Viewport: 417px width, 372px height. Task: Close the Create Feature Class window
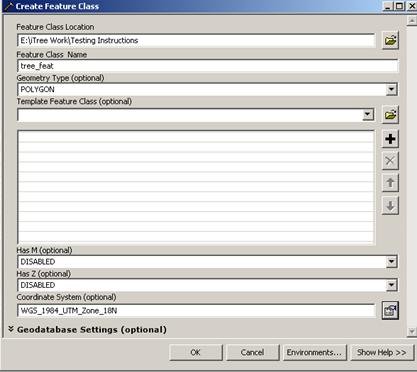coord(411,6)
